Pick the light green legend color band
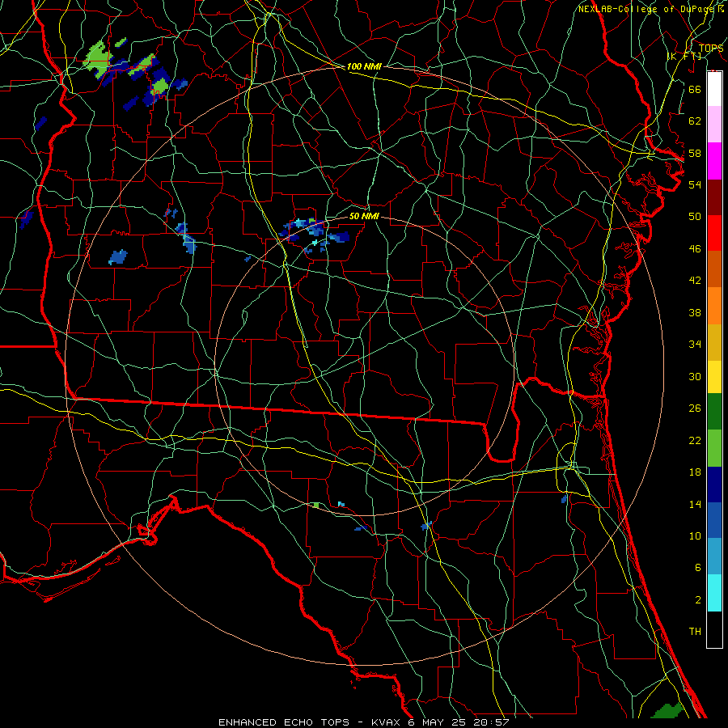The height and width of the screenshot is (728, 728). coord(714,448)
